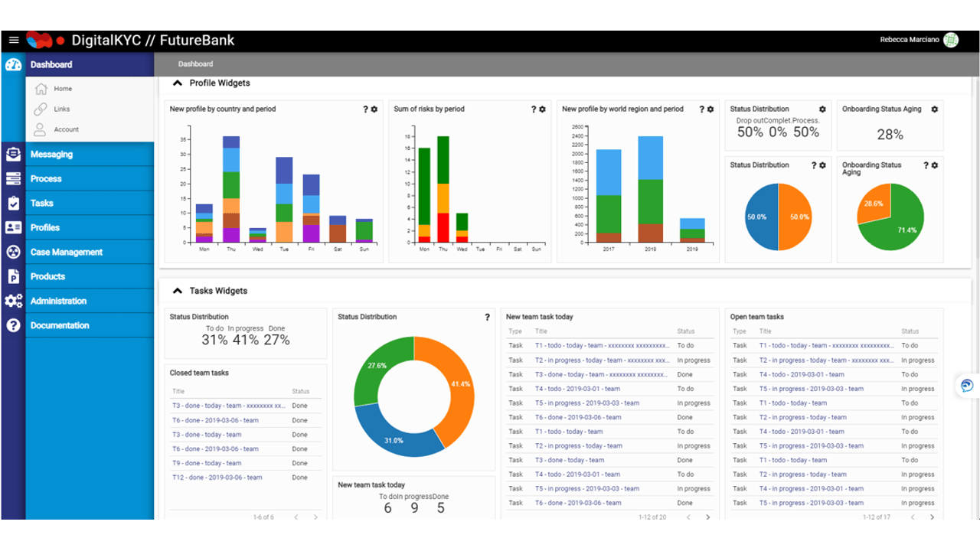Click the Dashboard gauge icon
Image resolution: width=980 pixels, height=551 pixels.
click(13, 64)
